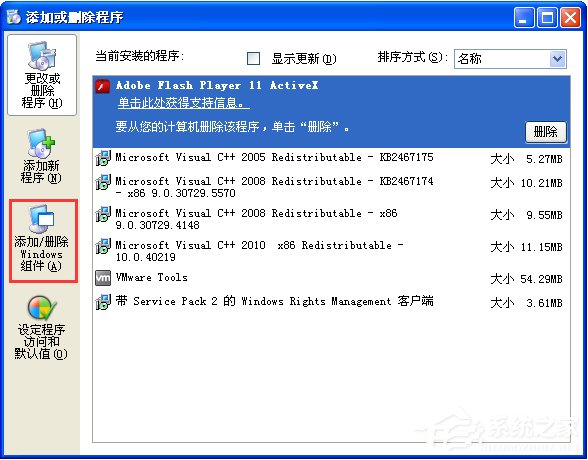This screenshot has width=588, height=460.
Task: Open the click here for support information link
Action: click(184, 103)
